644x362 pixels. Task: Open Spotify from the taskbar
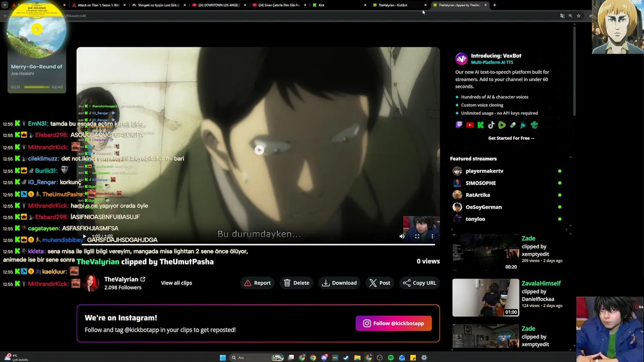tap(391, 357)
